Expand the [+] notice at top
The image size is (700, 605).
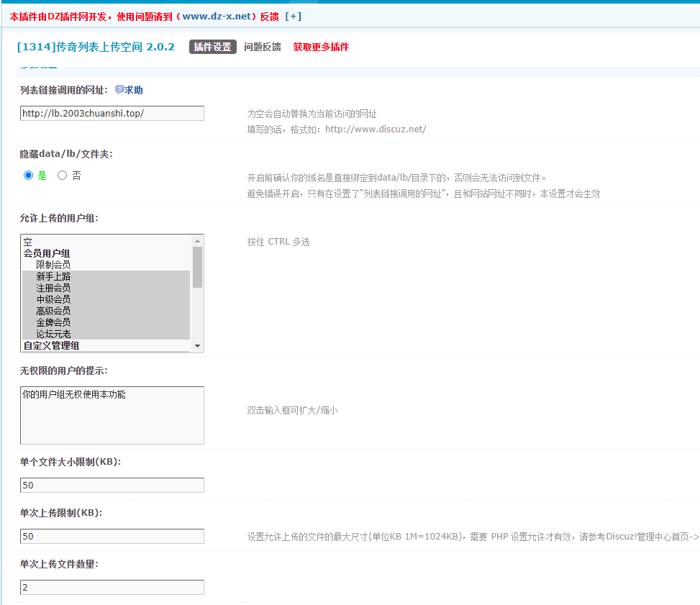293,17
